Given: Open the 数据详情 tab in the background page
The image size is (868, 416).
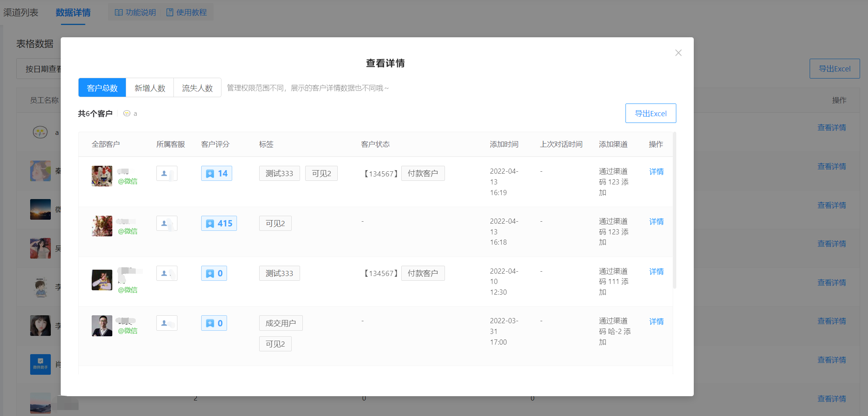Looking at the screenshot, I should point(73,12).
